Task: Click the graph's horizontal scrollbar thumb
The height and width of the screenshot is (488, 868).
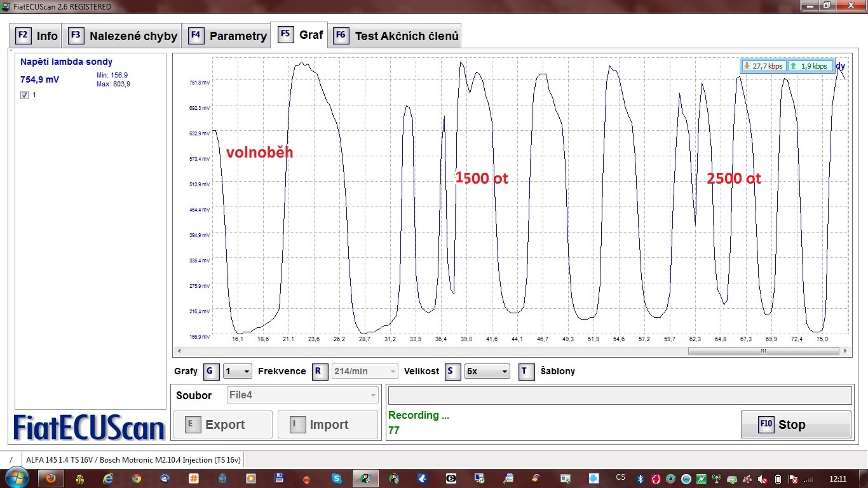Action: [x=763, y=351]
